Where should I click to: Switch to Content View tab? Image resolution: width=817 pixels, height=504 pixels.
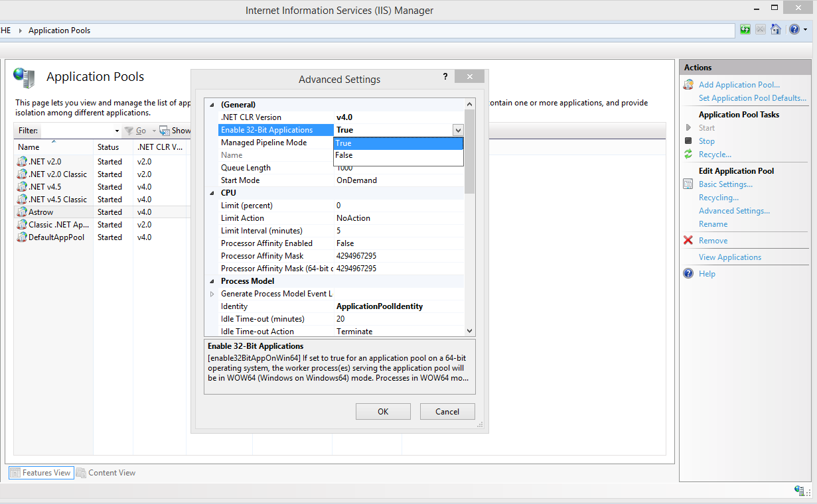click(x=106, y=473)
